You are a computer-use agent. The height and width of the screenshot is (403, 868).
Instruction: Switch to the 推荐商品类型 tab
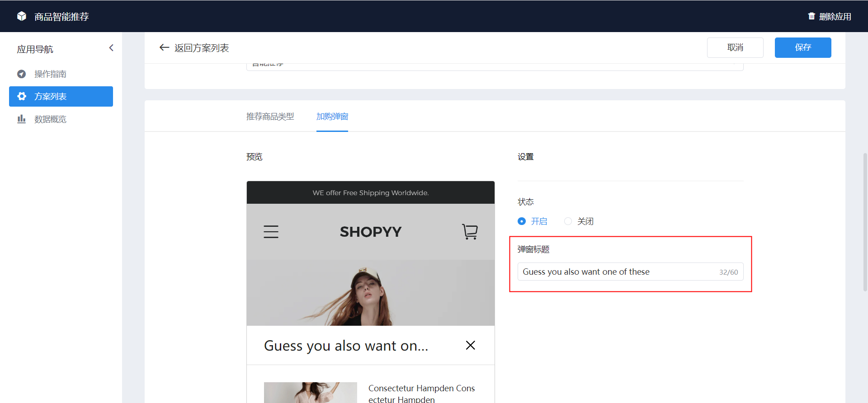click(x=270, y=117)
